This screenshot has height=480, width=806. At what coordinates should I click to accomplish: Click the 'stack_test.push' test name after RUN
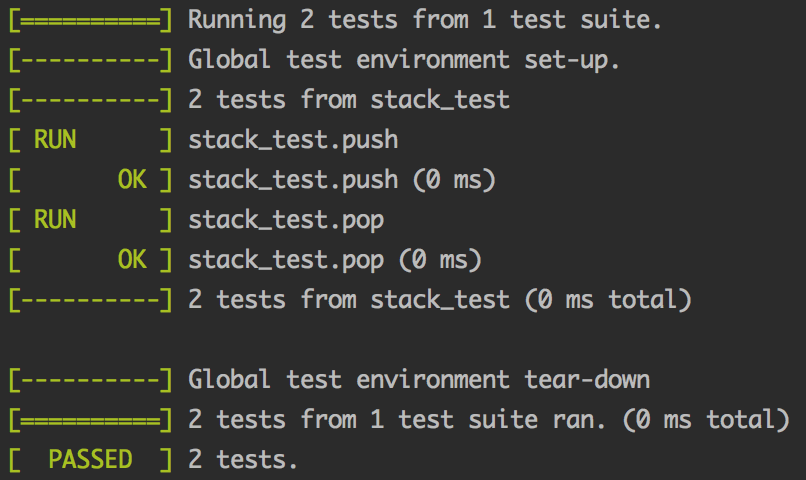293,140
